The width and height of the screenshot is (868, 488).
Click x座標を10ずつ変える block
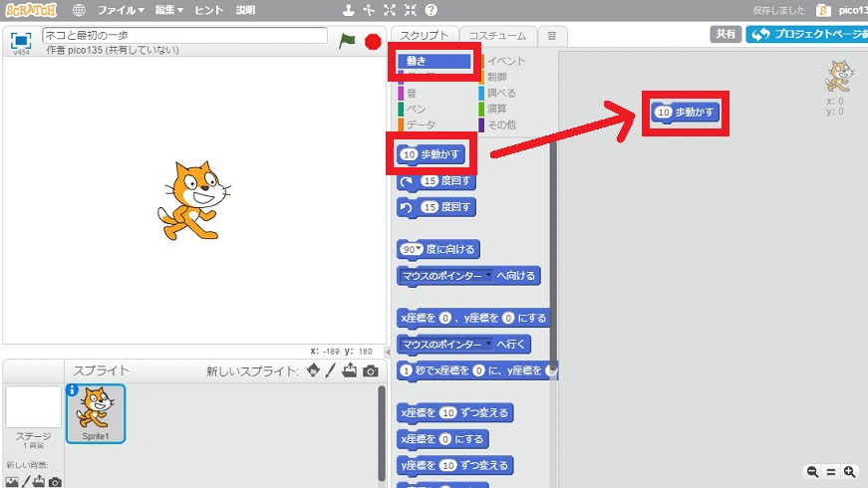tap(455, 412)
